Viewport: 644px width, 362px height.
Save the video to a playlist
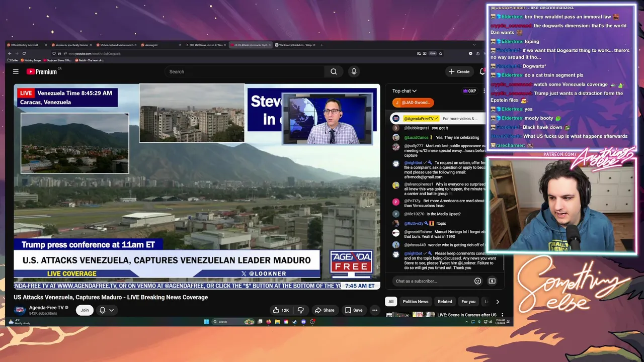(x=354, y=310)
